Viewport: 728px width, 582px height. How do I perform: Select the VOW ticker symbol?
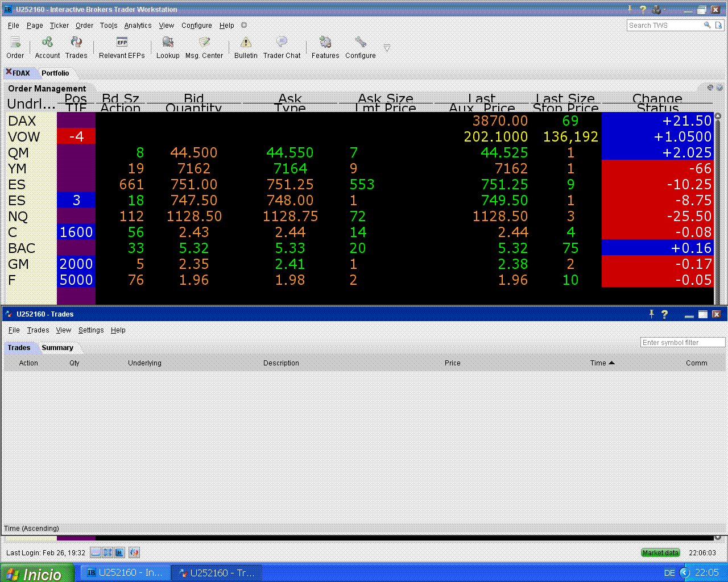(x=24, y=137)
